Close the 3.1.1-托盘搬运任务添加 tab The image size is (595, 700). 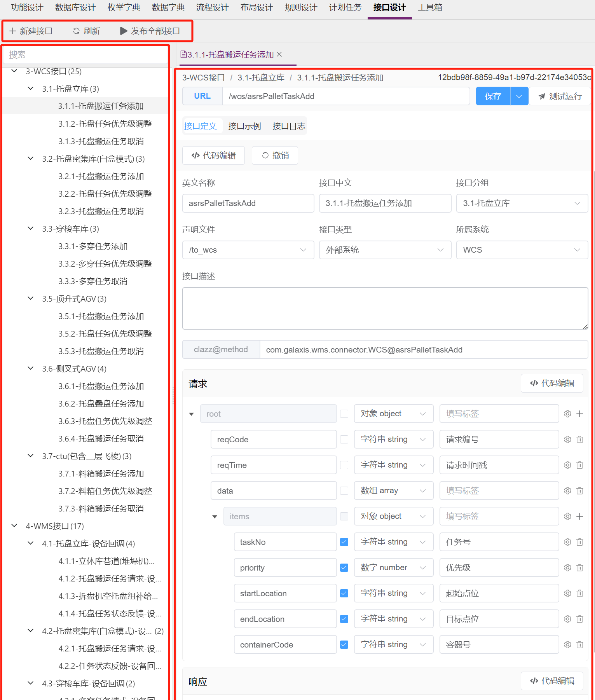click(x=279, y=54)
